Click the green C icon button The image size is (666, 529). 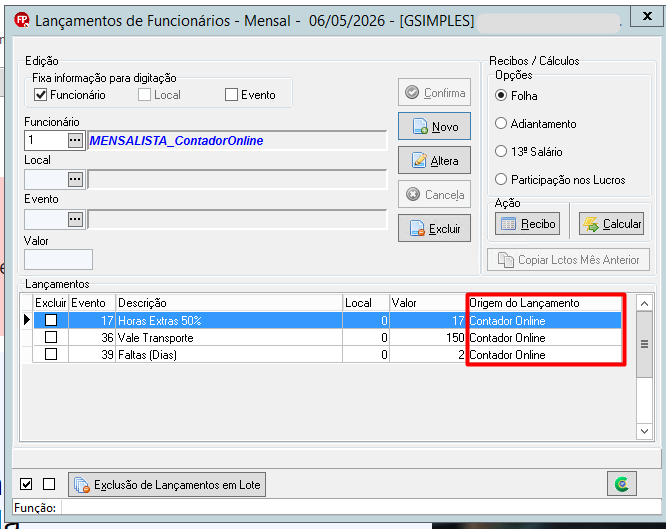tap(622, 484)
